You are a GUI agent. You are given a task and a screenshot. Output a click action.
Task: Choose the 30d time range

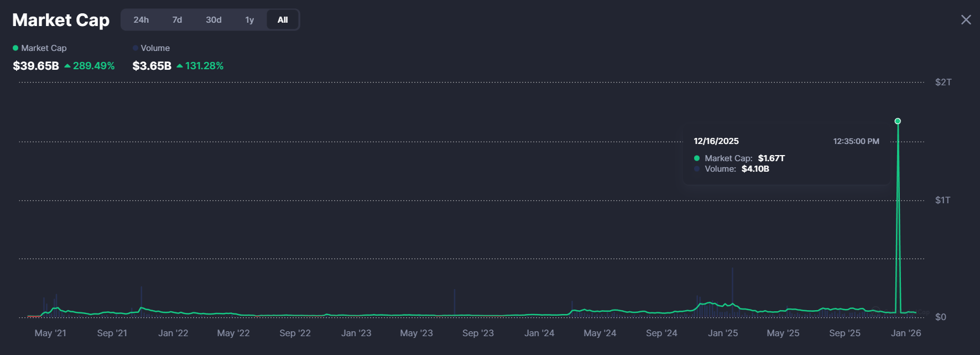pos(213,20)
